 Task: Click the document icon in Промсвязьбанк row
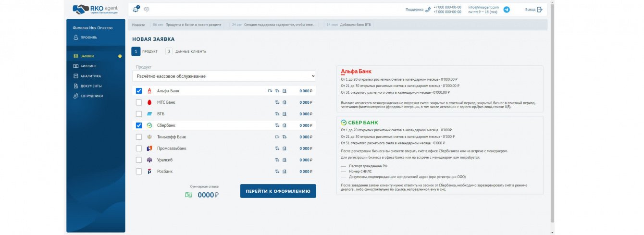[x=284, y=148]
